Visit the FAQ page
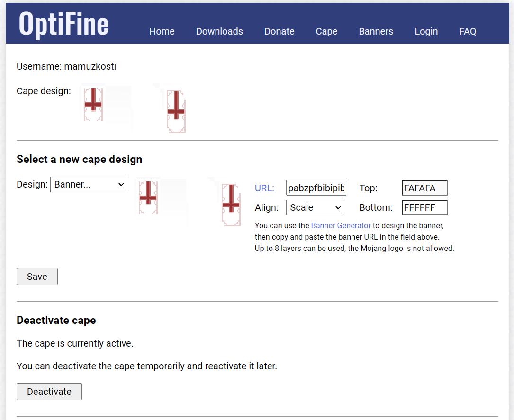Viewport: 514px width, 420px height. (468, 31)
